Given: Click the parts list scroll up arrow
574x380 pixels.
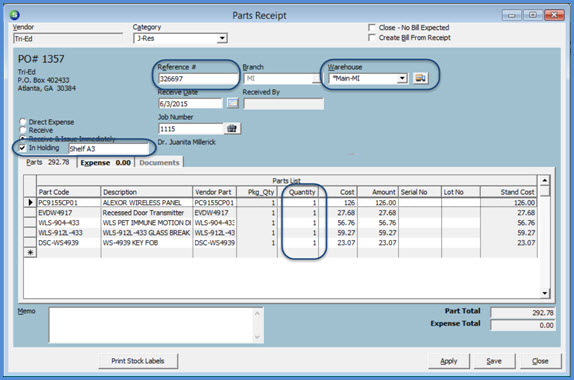Looking at the screenshot, I should point(545,180).
